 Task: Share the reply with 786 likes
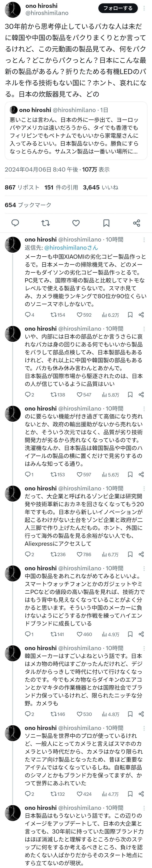pyautogui.click(x=141, y=554)
